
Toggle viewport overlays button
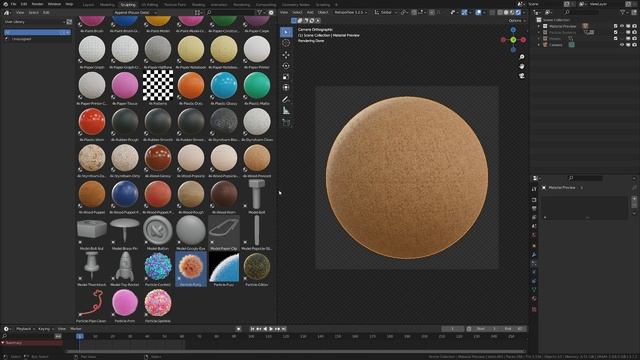479,12
